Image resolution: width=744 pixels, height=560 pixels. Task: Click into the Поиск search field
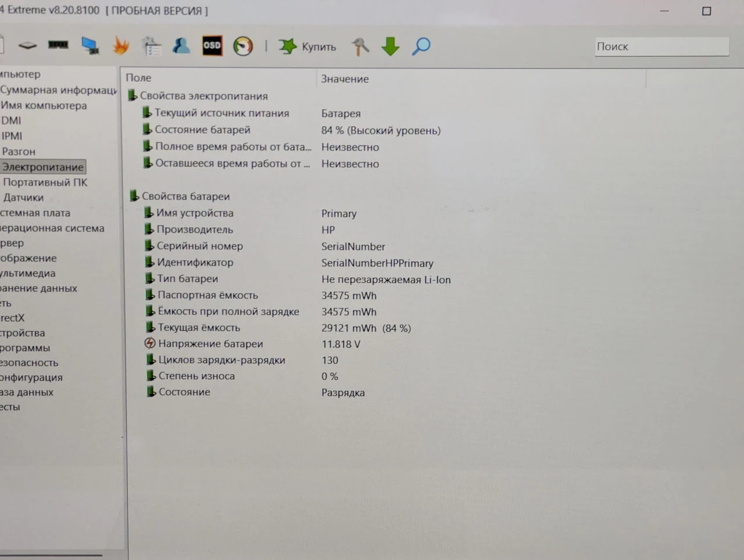[662, 46]
